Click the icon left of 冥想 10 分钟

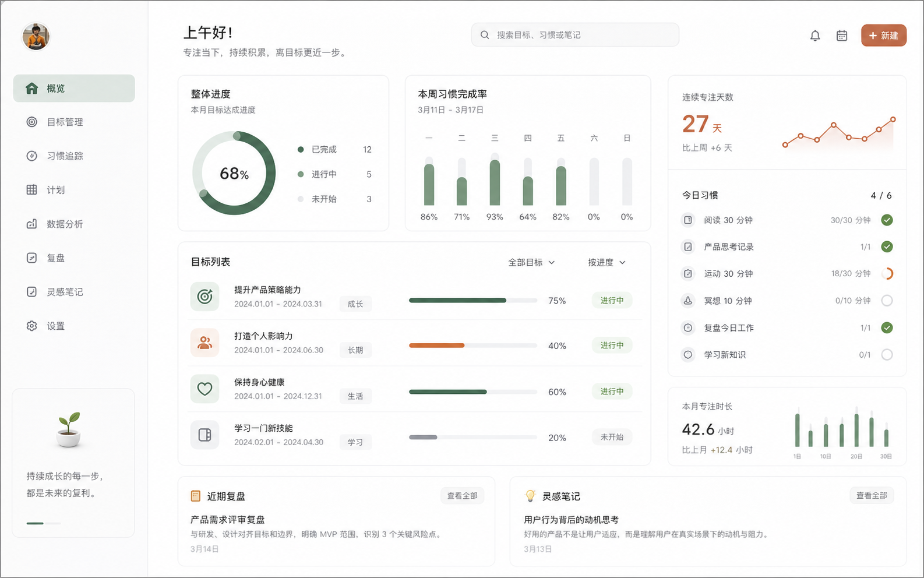[688, 301]
